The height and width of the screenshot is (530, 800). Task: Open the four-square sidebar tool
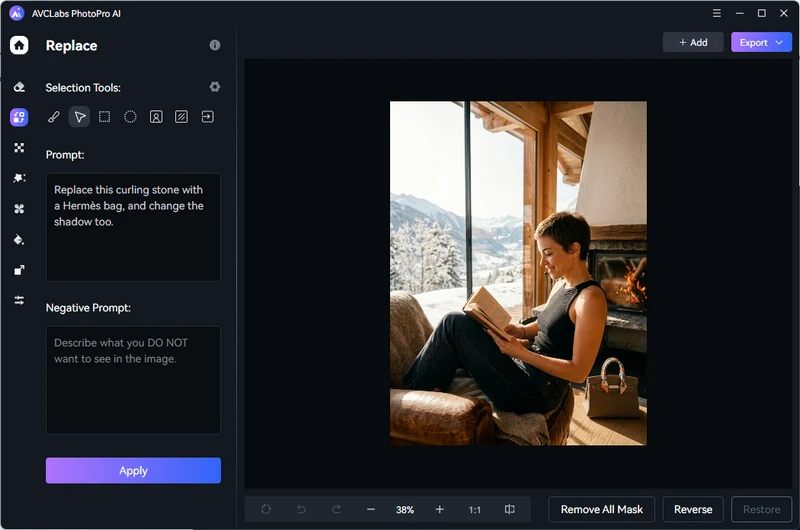[x=19, y=147]
